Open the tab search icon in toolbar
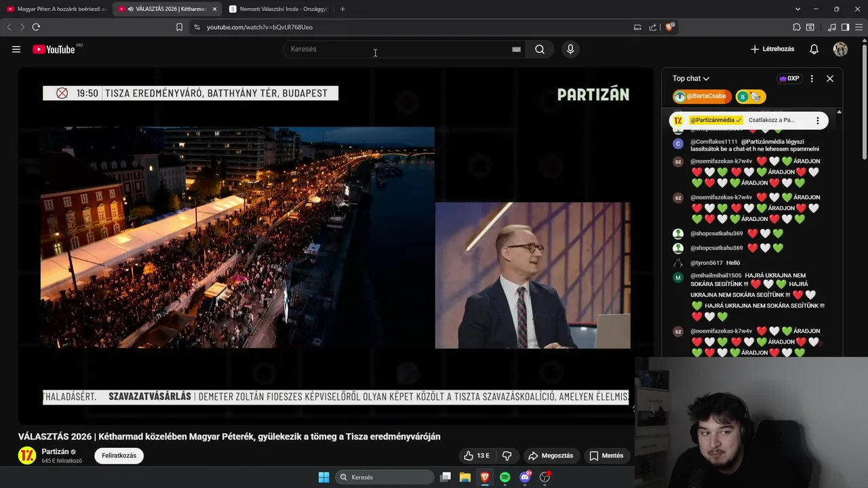Viewport: 868px width, 488px height. (810, 27)
